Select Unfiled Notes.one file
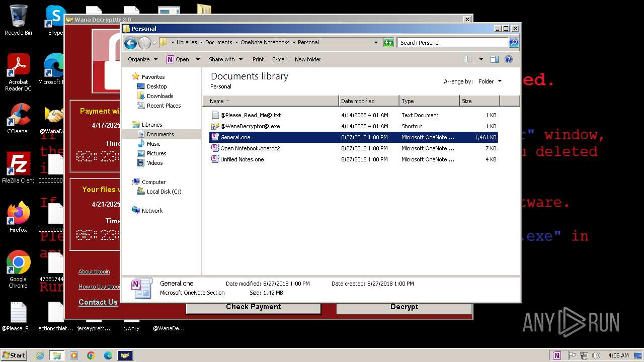Image resolution: width=644 pixels, height=362 pixels. click(353, 159)
